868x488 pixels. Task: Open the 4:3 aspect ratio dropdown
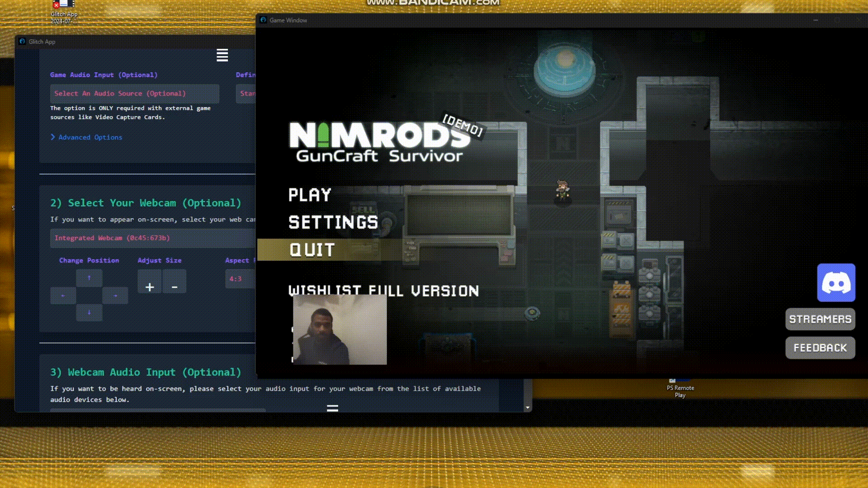(240, 279)
